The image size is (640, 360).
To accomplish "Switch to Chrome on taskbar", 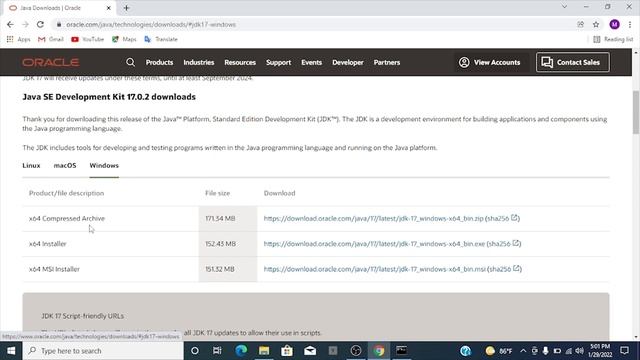I will coord(379,351).
